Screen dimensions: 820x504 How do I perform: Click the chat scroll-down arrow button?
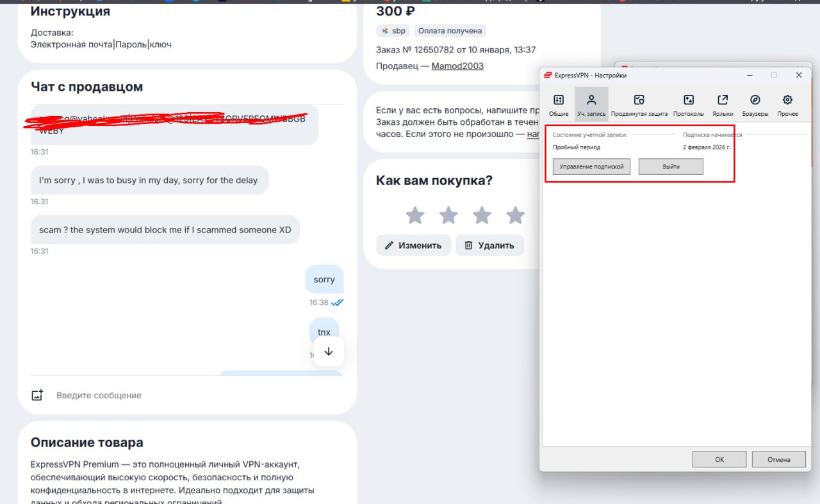329,352
